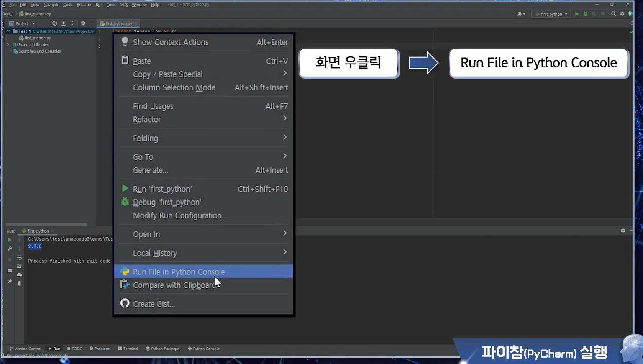The height and width of the screenshot is (364, 643).
Task: Expand the Local History submenu
Action: coord(203,253)
